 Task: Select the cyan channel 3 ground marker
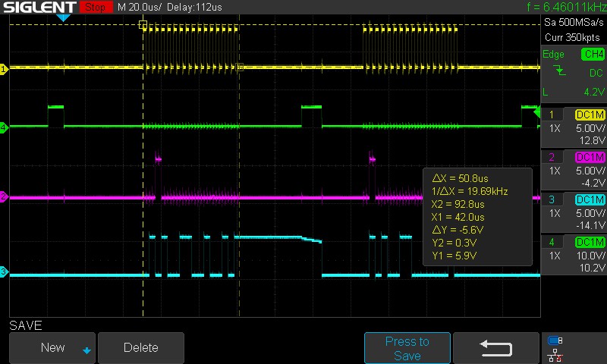coord(4,271)
